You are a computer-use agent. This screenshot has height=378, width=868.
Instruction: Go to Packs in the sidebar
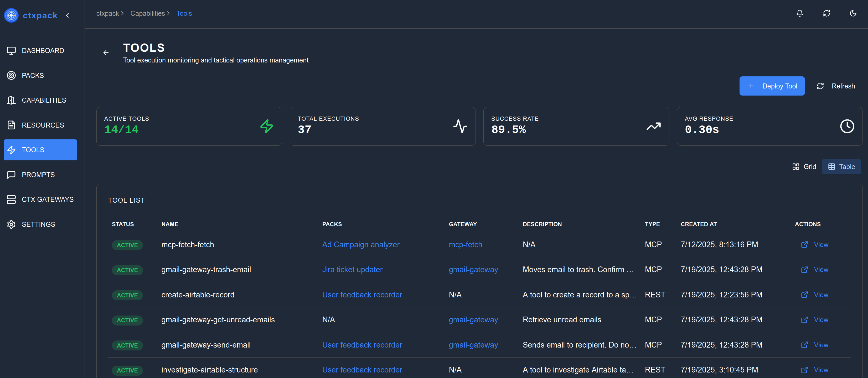pos(40,75)
